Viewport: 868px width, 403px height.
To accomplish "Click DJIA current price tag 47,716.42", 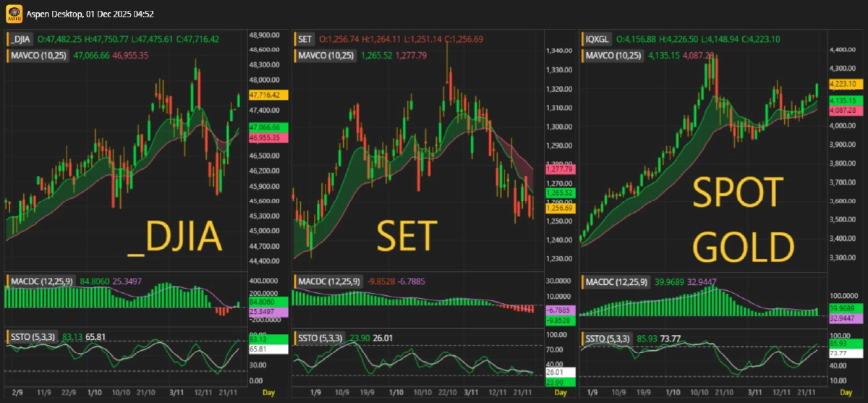I will coord(268,95).
